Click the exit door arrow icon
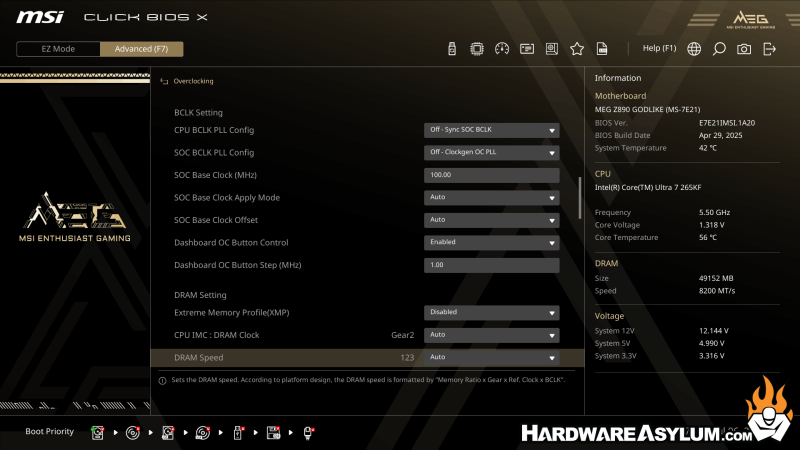The width and height of the screenshot is (800, 450). pos(769,49)
